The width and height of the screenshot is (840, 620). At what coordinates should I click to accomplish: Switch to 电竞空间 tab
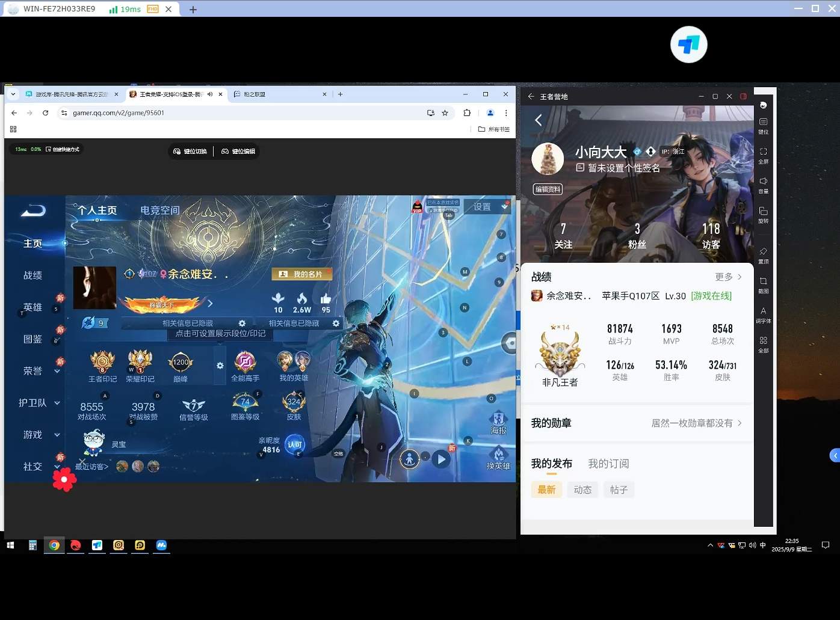coord(160,210)
